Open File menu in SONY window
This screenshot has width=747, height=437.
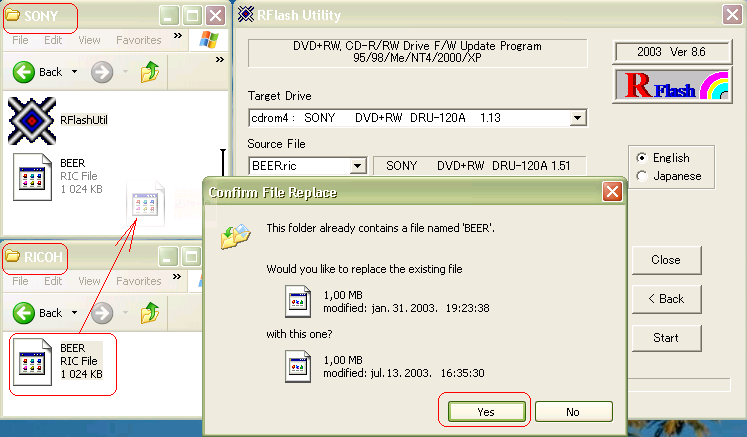pyautogui.click(x=20, y=40)
